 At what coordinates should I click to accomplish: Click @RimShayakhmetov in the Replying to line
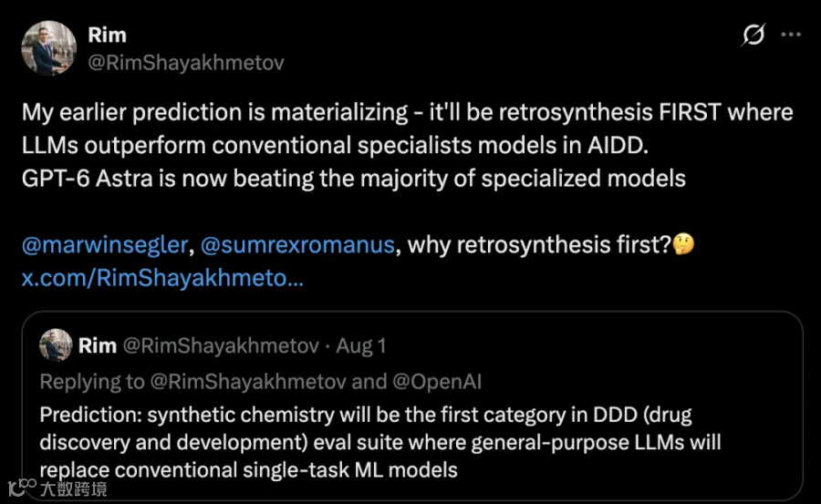248,382
